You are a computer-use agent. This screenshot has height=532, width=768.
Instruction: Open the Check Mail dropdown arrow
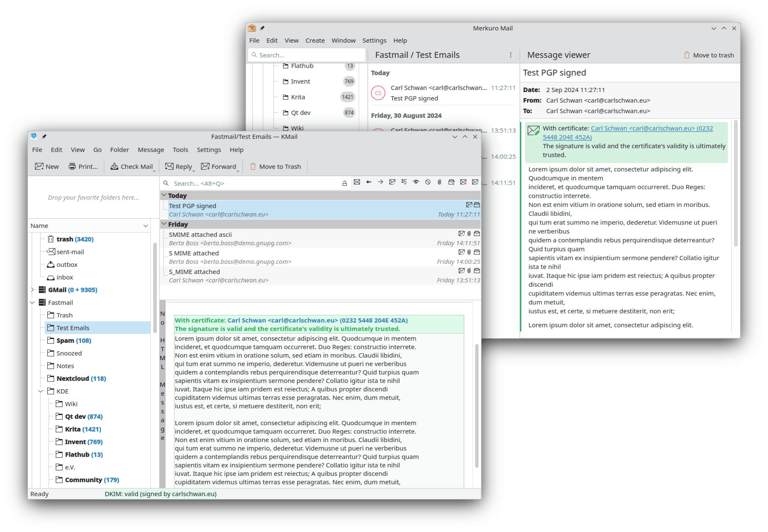[x=155, y=170]
